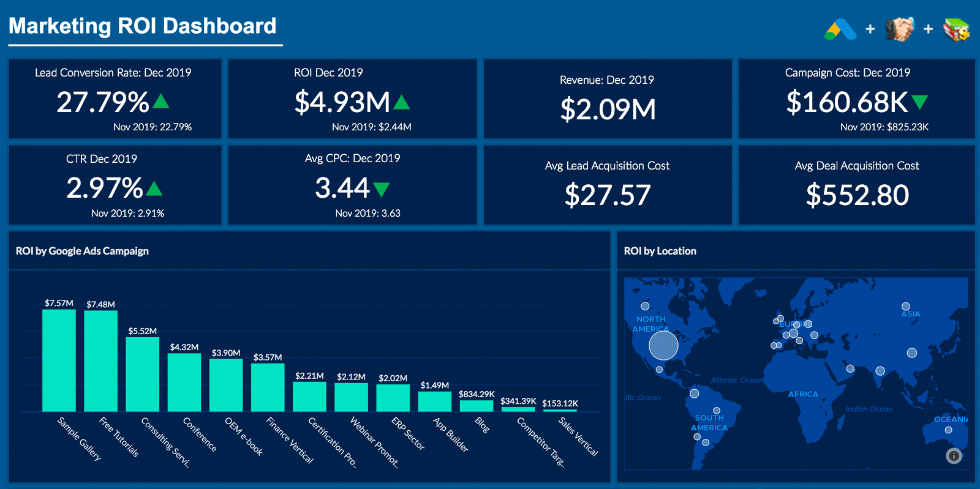Image resolution: width=980 pixels, height=489 pixels.
Task: Open the Revenue Dec 2019 widget
Action: click(x=607, y=99)
